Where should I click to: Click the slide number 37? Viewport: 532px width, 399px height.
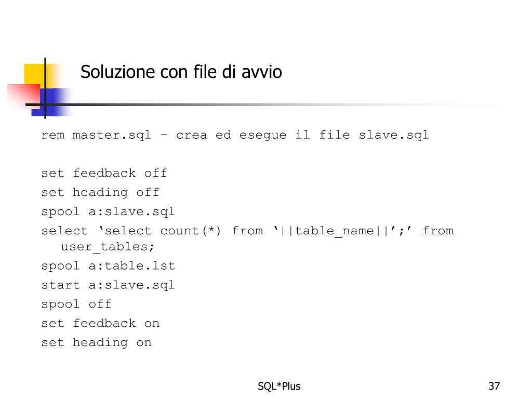[x=494, y=386]
